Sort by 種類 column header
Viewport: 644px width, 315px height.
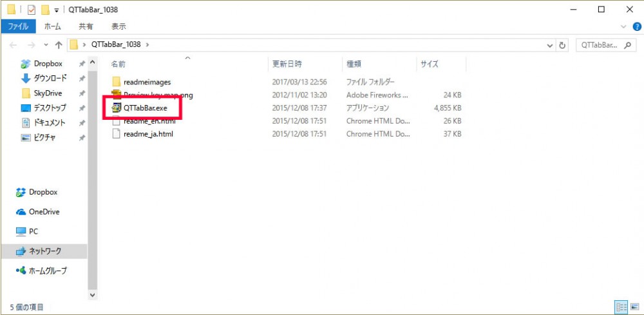(x=354, y=64)
